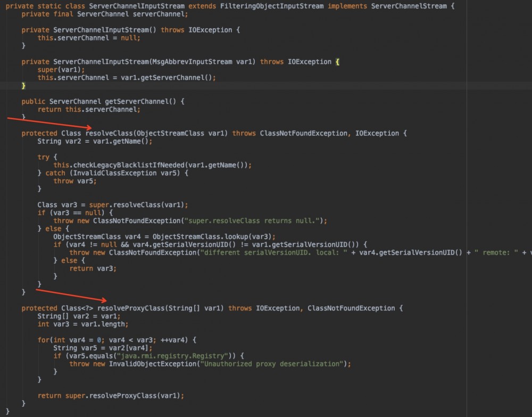Click 'Unauthorized proxy deserialization' string

point(272,364)
